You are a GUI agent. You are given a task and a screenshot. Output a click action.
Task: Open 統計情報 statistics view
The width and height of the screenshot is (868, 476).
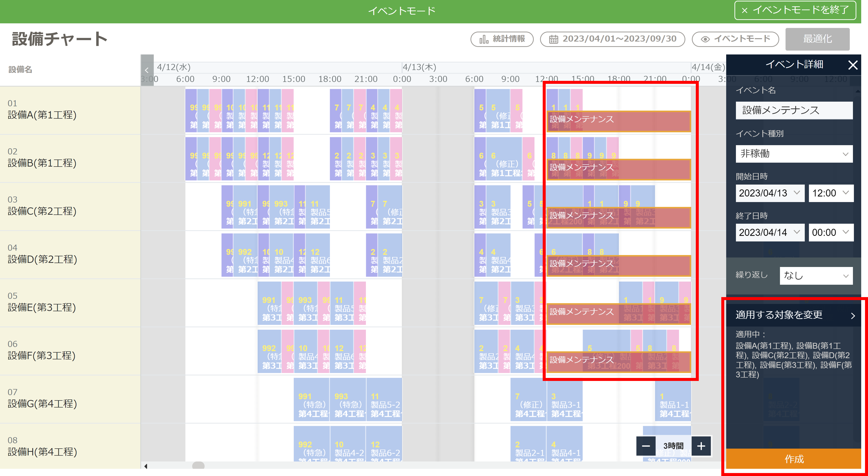pyautogui.click(x=502, y=39)
